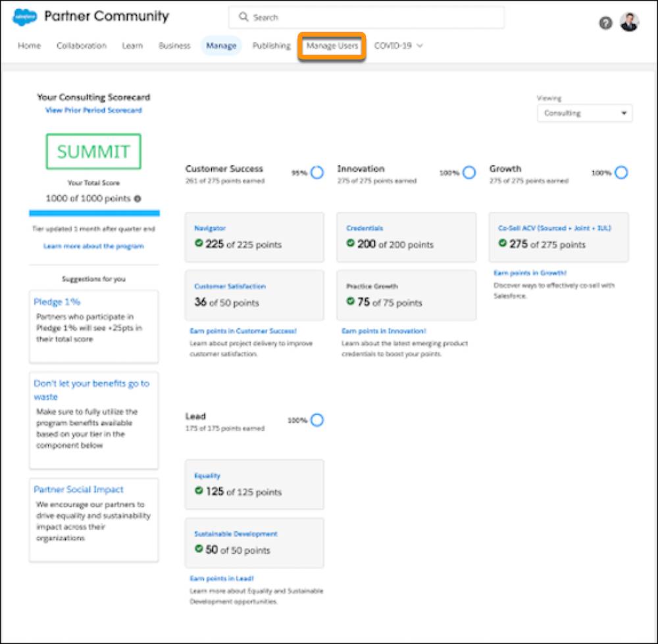Click the Innovation section heading
Screen dimensions: 658x644
(361, 168)
